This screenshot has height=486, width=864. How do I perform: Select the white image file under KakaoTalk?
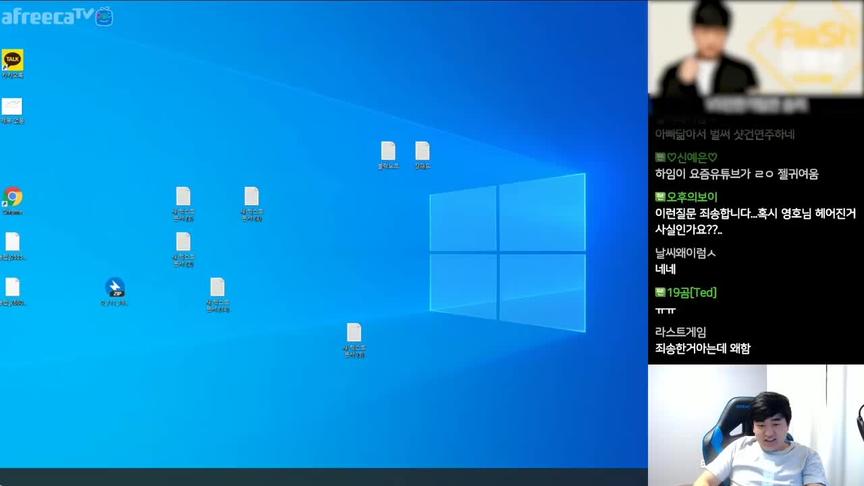tap(12, 110)
